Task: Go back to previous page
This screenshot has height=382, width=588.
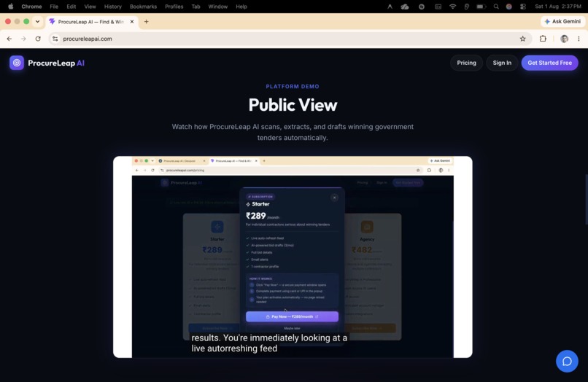Action: coord(9,39)
